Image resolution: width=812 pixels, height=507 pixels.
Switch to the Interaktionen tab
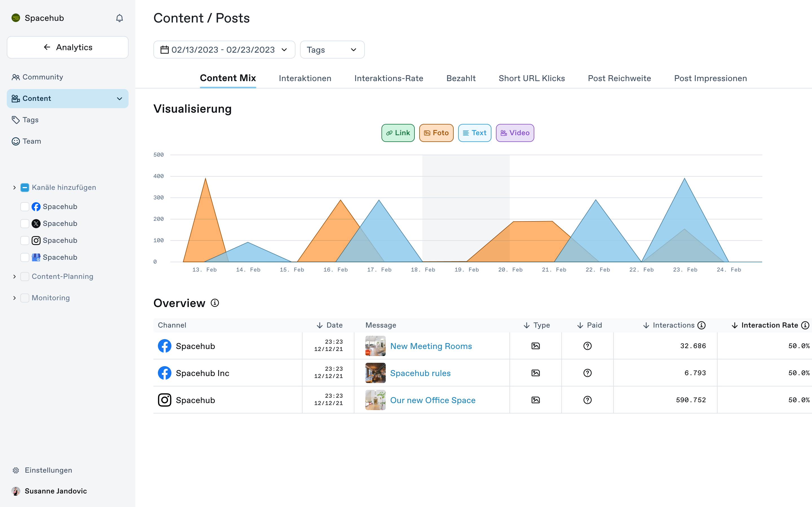305,78
